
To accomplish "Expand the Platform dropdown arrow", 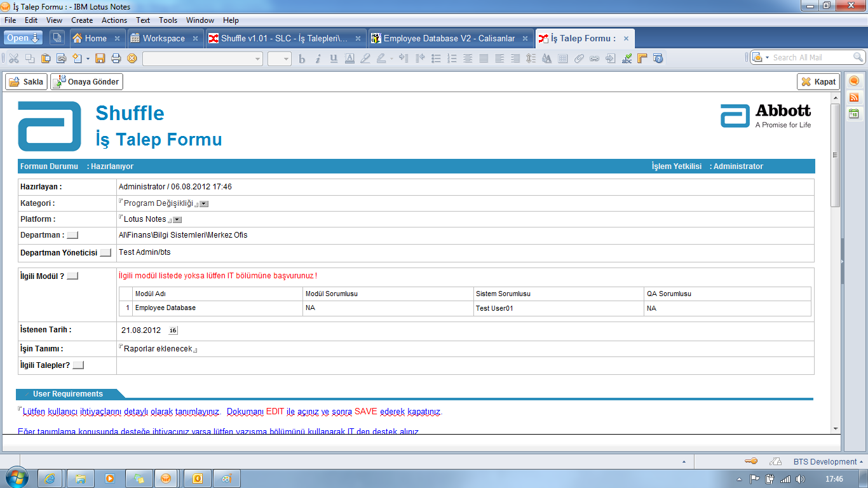I will 177,220.
